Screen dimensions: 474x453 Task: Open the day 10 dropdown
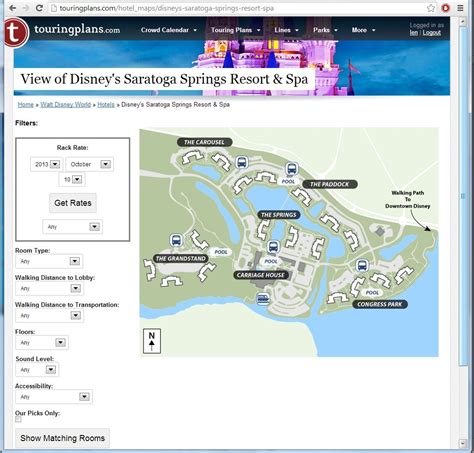[x=72, y=179]
